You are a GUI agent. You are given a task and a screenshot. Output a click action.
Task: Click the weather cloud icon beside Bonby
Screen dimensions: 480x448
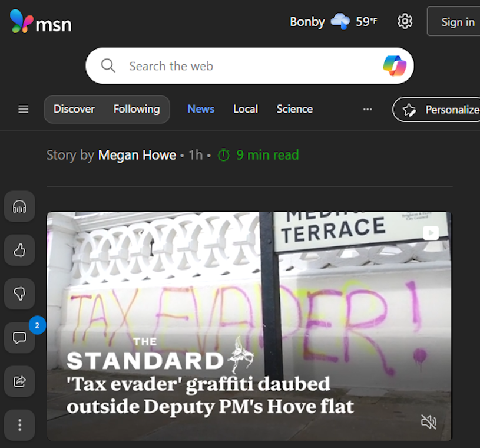[340, 21]
